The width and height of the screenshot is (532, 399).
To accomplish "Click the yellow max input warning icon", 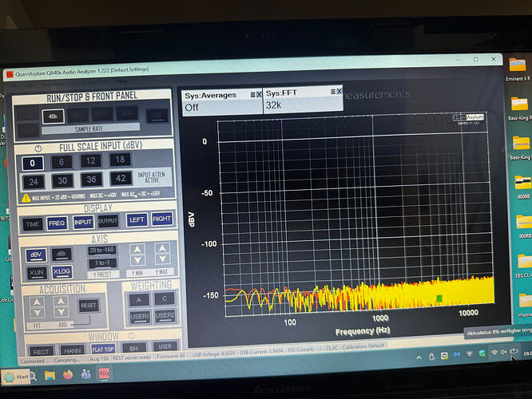I will tap(26, 198).
